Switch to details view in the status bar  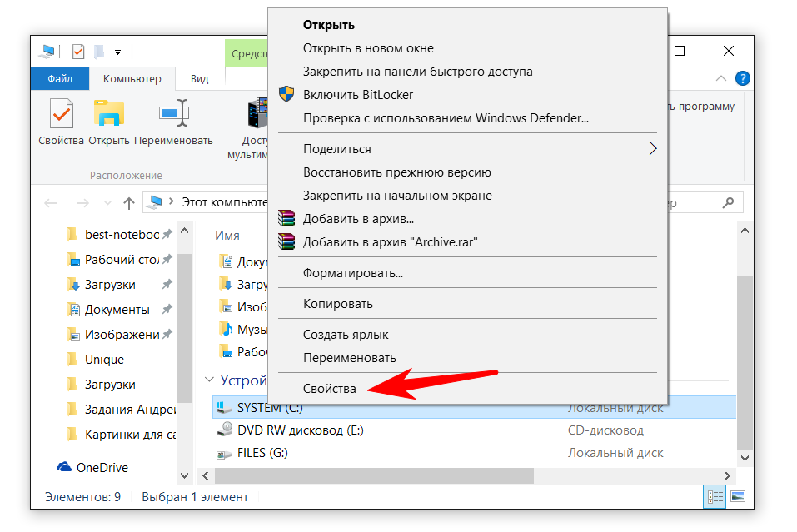coord(715,497)
